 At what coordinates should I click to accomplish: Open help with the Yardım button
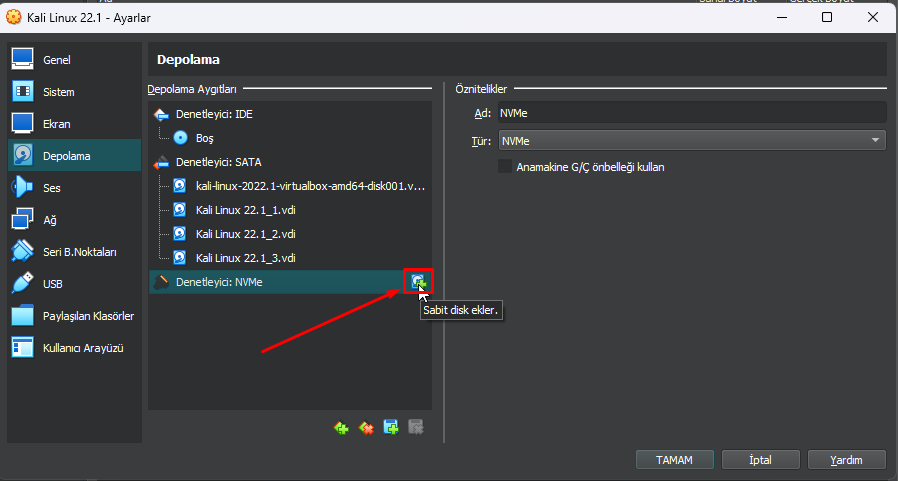point(846,460)
